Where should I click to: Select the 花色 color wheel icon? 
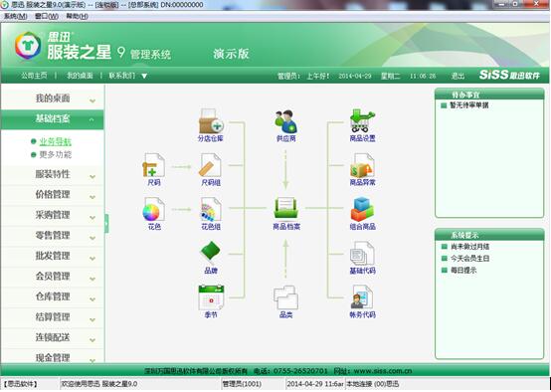click(153, 209)
